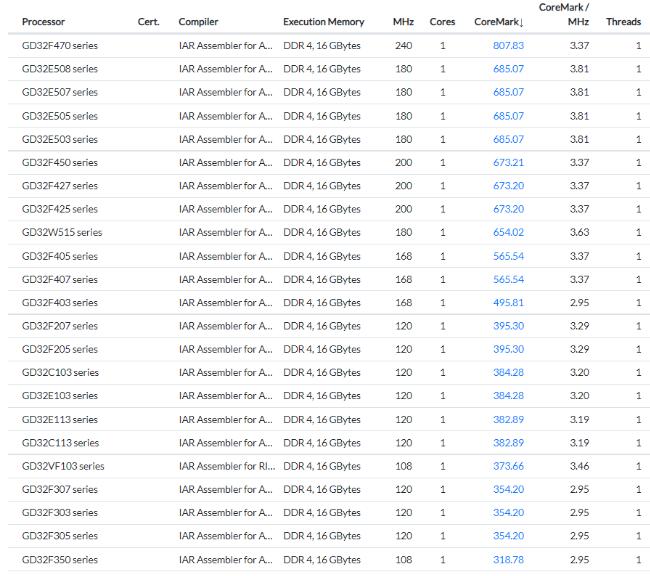Select the GD32F205 series processor cell
The height and width of the screenshot is (576, 650).
(x=60, y=349)
